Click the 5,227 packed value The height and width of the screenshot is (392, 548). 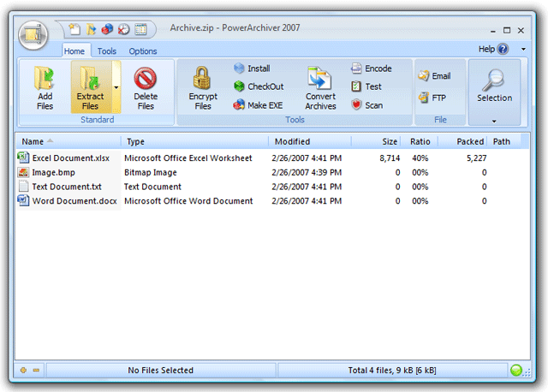pyautogui.click(x=476, y=158)
